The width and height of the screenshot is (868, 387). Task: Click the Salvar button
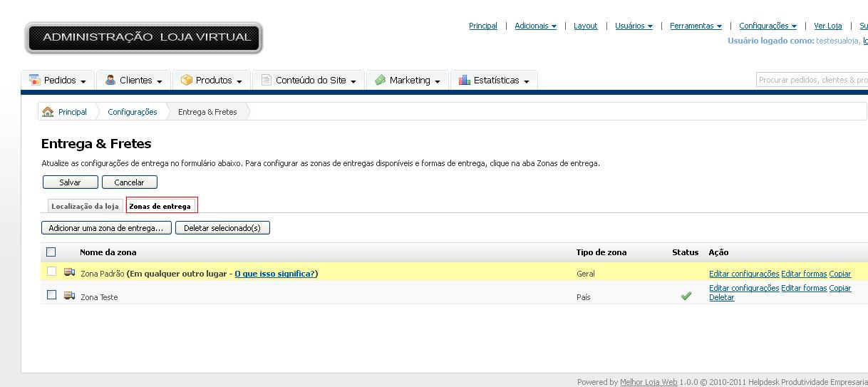pyautogui.click(x=70, y=182)
